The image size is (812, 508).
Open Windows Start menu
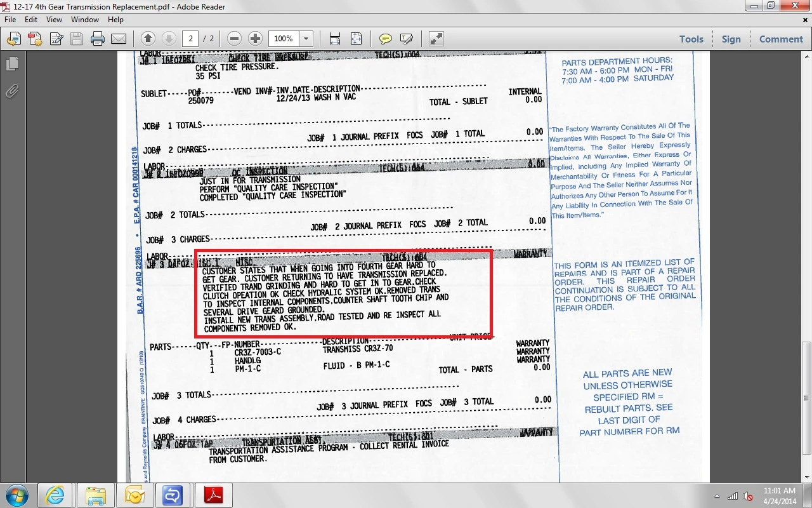16,495
